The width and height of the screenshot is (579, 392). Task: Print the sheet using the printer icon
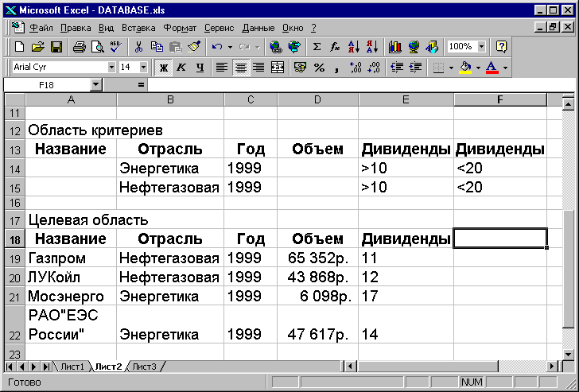point(79,47)
